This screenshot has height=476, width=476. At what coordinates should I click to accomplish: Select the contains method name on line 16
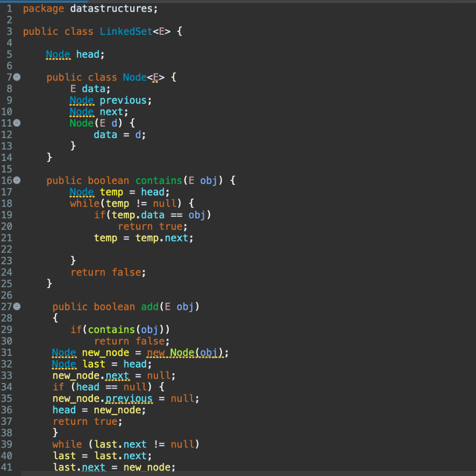[x=159, y=180]
